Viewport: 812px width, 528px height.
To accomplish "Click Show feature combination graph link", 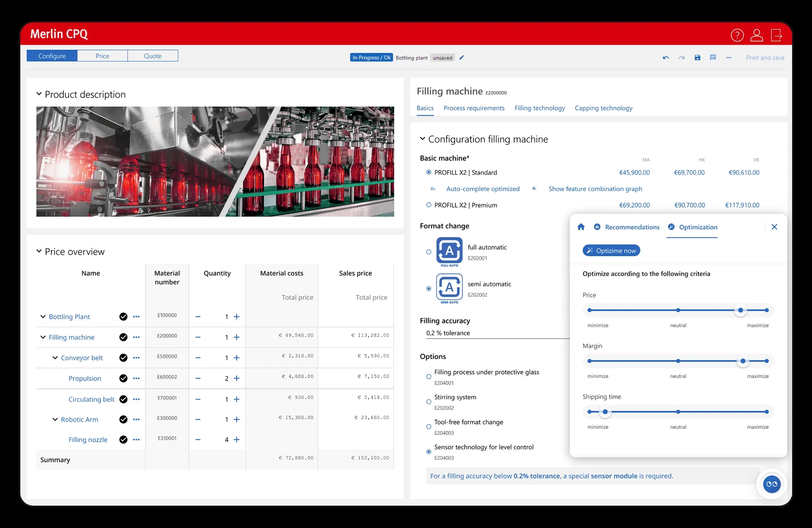I will [x=595, y=189].
